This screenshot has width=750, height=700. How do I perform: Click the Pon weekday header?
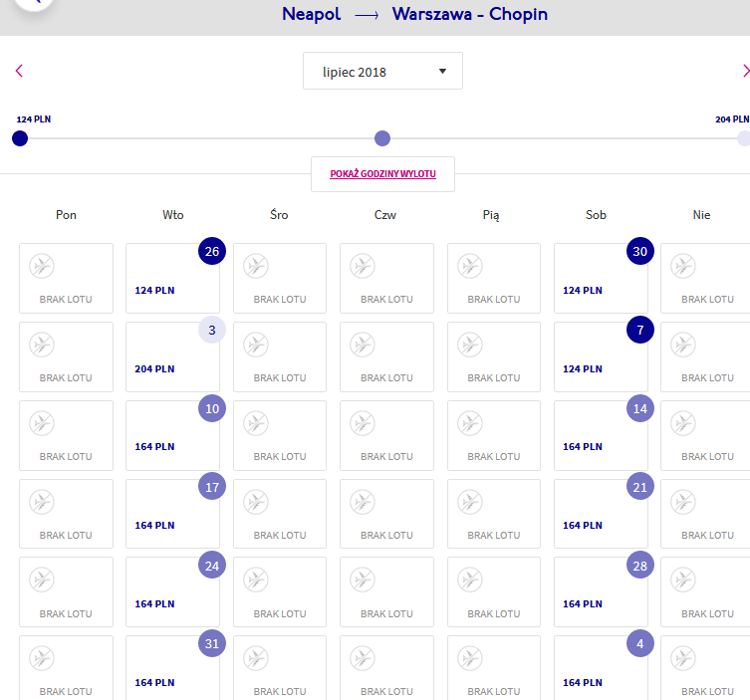(x=66, y=215)
